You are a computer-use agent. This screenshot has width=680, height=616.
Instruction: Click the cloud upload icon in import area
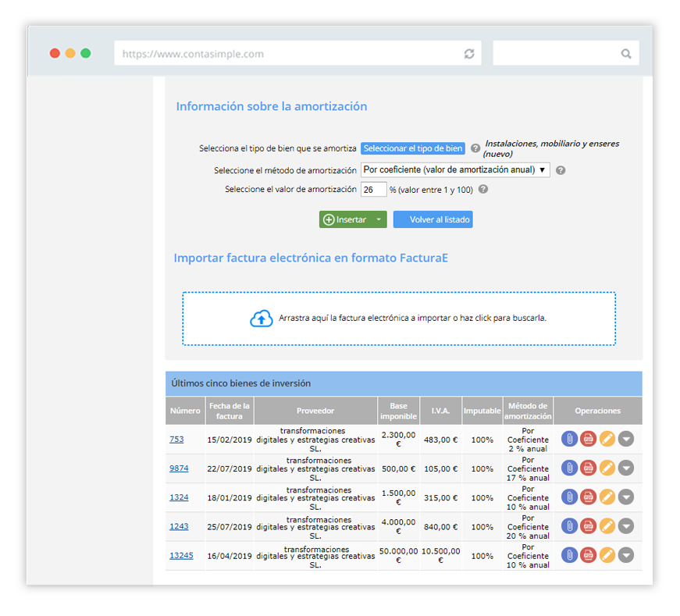click(x=262, y=319)
